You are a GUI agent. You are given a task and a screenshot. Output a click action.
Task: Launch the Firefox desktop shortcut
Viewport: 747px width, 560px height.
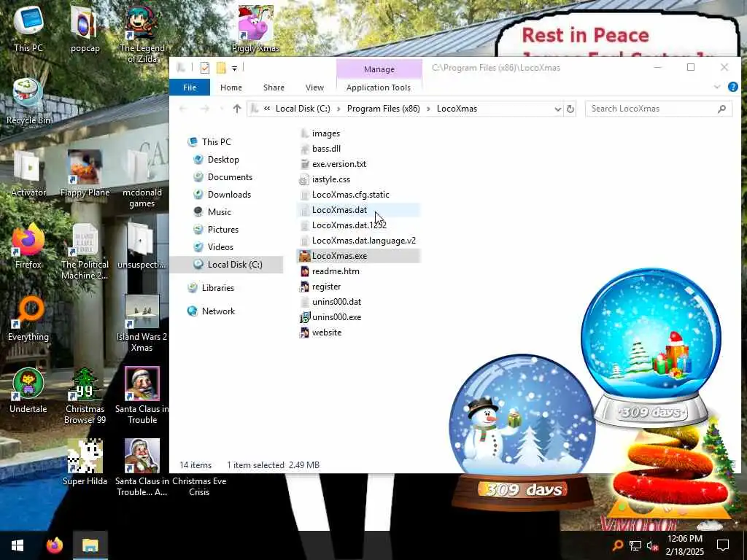point(28,245)
